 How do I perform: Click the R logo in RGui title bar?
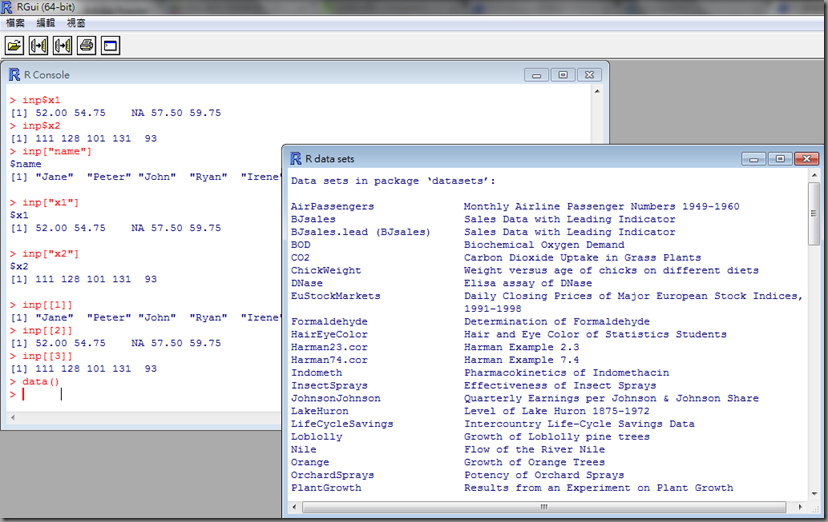coord(7,7)
